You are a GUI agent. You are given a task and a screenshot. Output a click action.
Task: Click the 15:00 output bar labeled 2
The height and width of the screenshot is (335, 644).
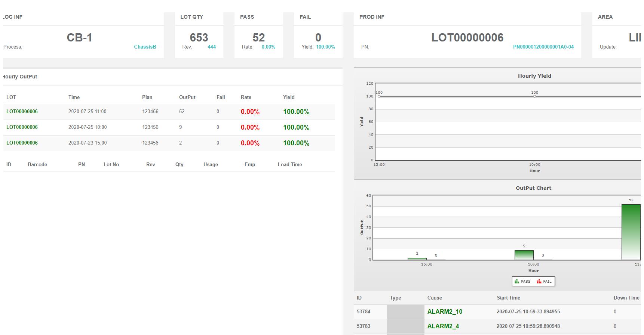click(x=417, y=258)
